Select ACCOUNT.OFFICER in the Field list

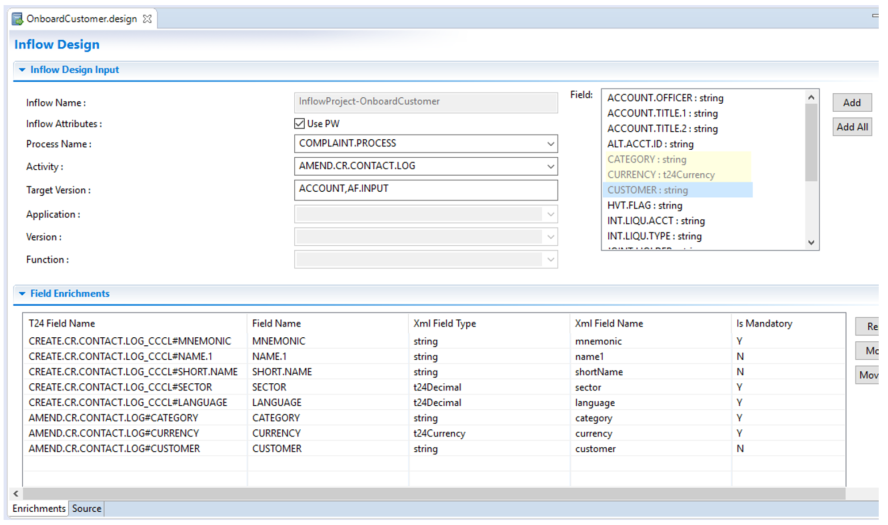(665, 98)
